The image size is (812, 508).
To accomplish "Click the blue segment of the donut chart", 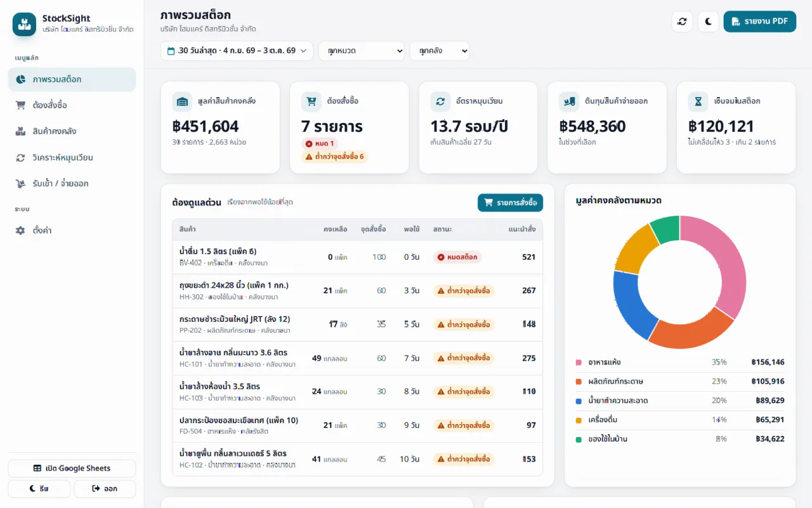I will (631, 305).
